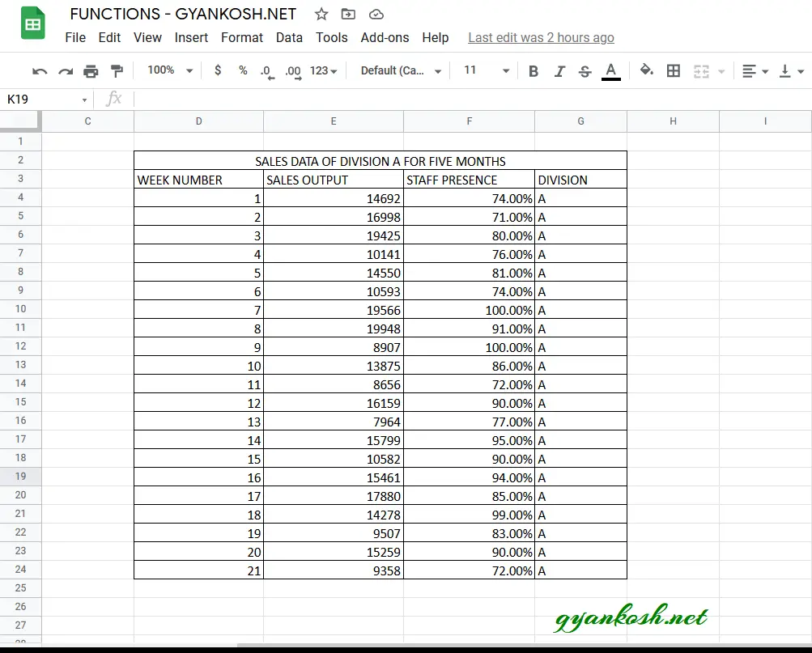The width and height of the screenshot is (812, 653).
Task: Select the SALES OUTPUT header cell
Action: [334, 180]
